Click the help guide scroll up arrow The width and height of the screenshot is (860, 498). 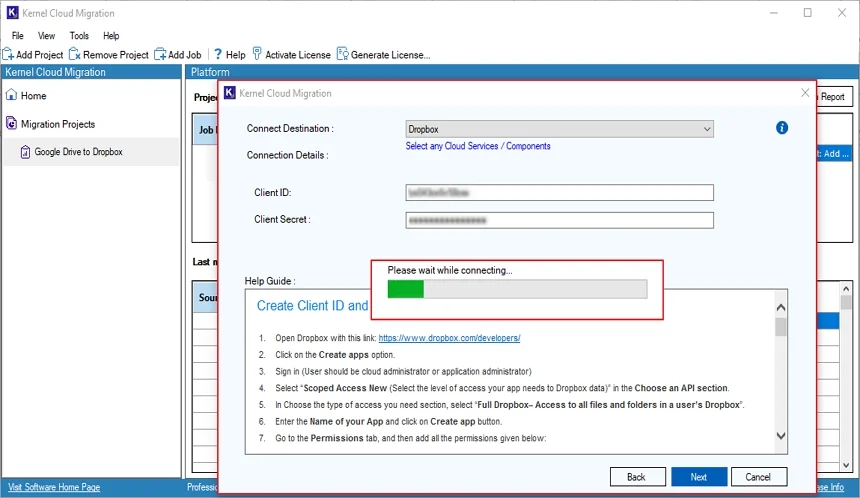point(781,308)
